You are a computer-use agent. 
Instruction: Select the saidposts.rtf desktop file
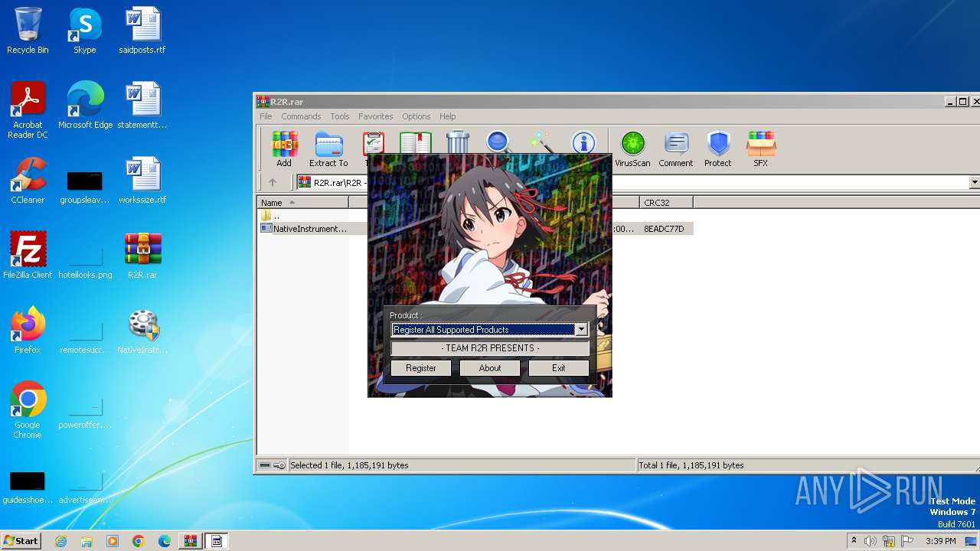[142, 31]
